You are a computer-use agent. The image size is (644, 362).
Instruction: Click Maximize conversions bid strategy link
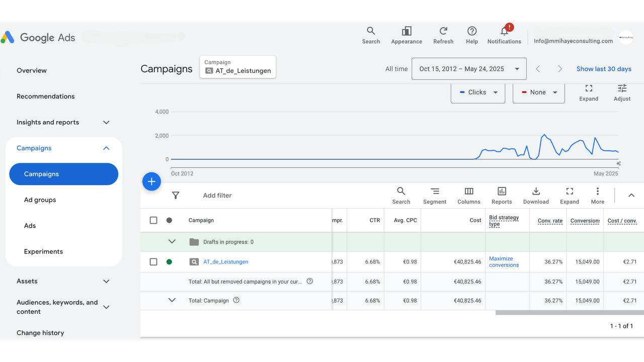tap(504, 262)
